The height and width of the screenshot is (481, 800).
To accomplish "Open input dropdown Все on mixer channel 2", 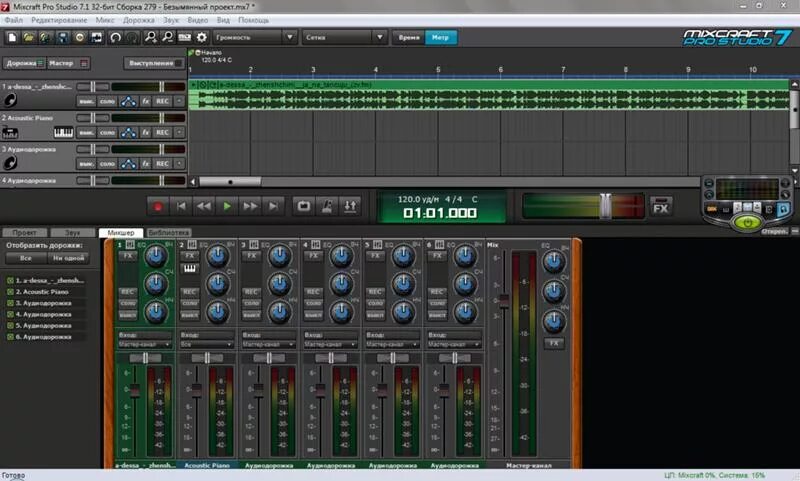I will click(x=207, y=345).
